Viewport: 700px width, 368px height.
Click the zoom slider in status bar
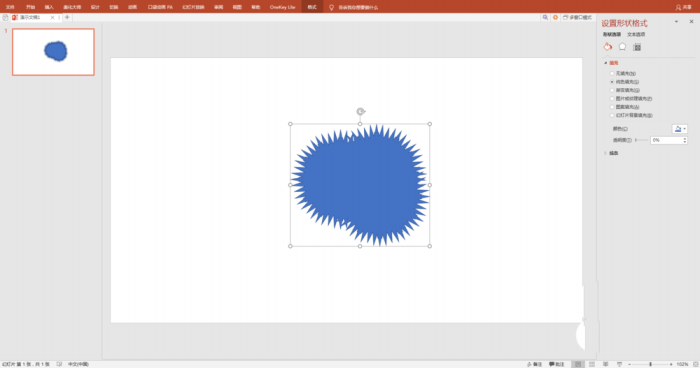tap(650, 364)
